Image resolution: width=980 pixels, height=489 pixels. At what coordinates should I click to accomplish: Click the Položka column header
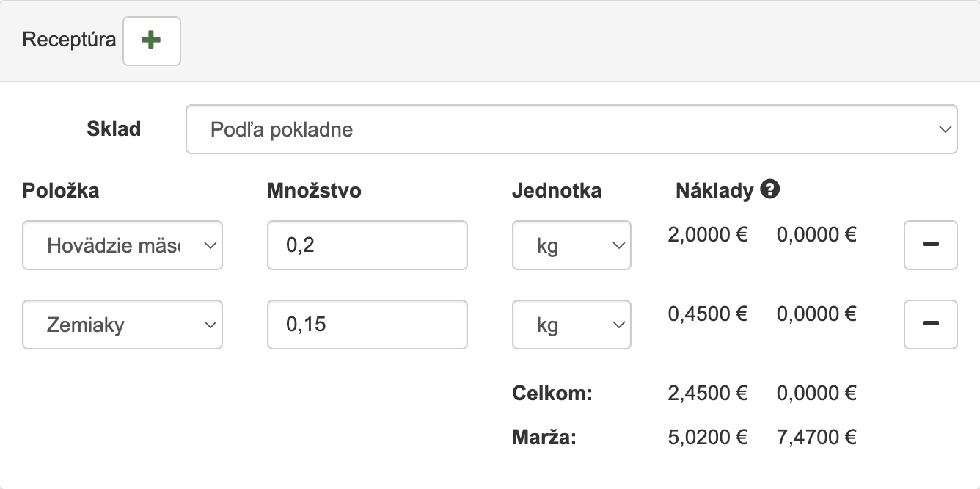61,191
